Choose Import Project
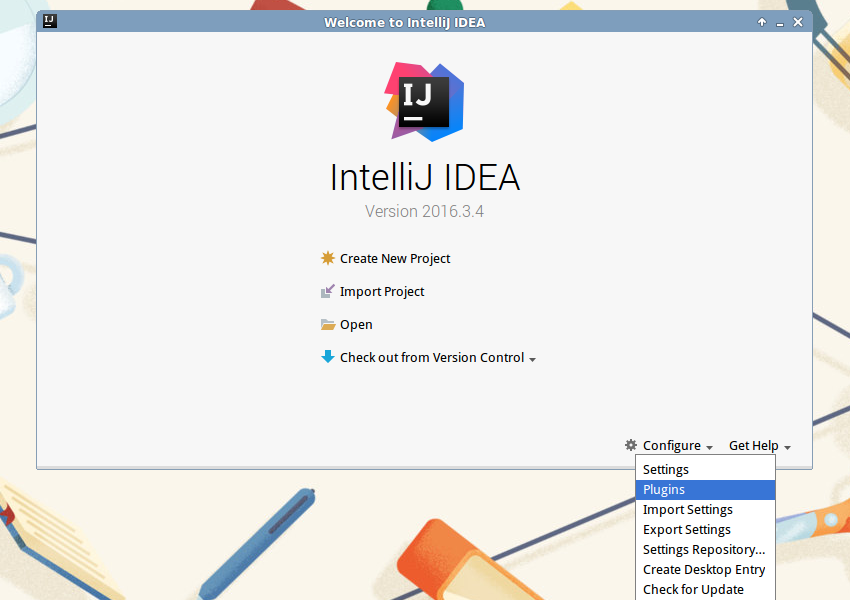The height and width of the screenshot is (600, 850). (x=382, y=292)
